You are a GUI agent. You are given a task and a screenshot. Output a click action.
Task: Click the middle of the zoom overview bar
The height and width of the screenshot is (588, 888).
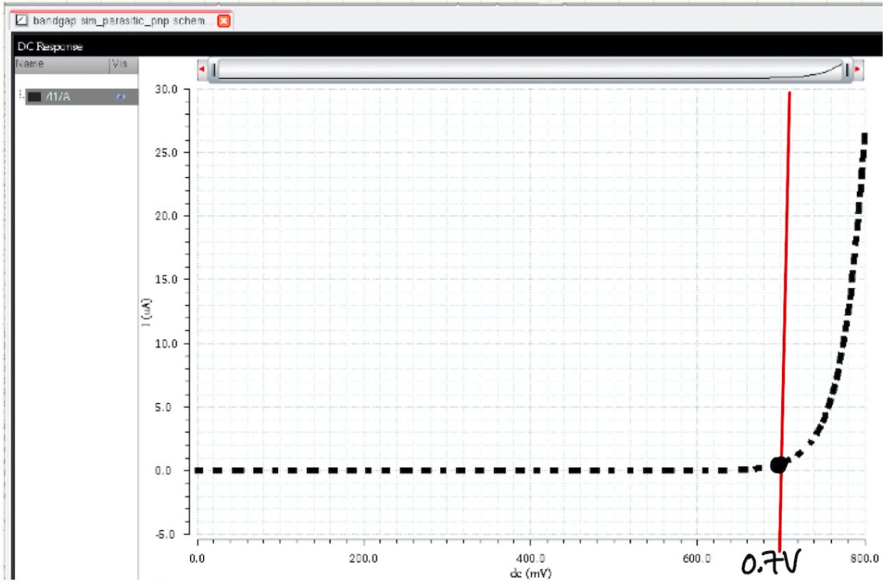click(x=530, y=70)
